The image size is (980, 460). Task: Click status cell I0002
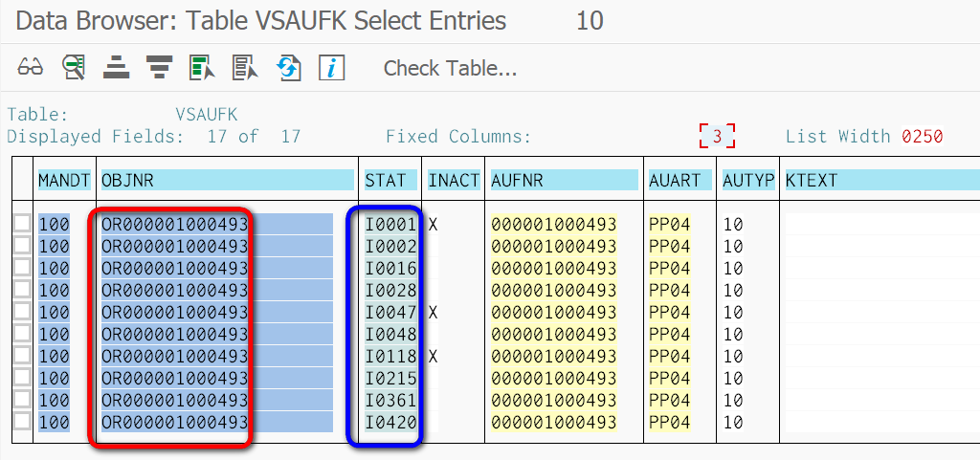pyautogui.click(x=390, y=246)
